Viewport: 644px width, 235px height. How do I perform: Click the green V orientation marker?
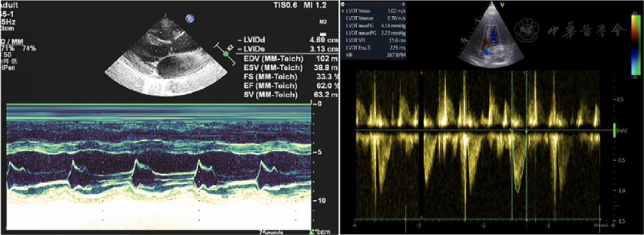coord(503,5)
